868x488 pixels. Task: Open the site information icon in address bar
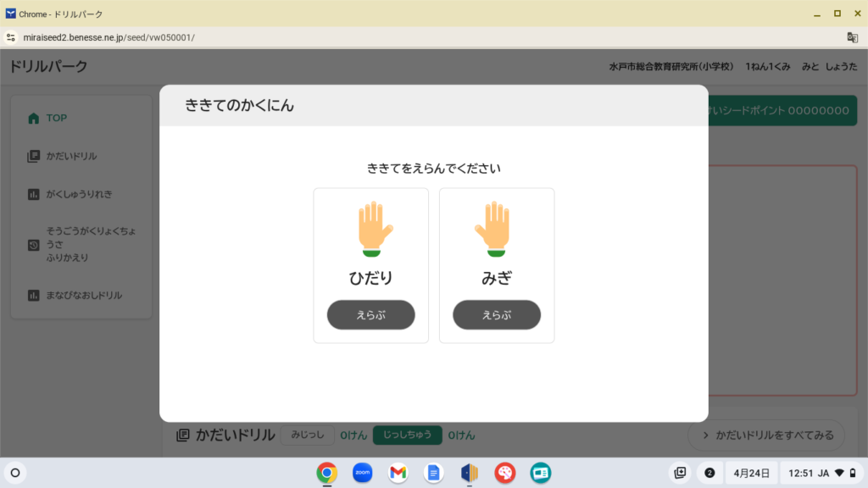[x=10, y=37]
